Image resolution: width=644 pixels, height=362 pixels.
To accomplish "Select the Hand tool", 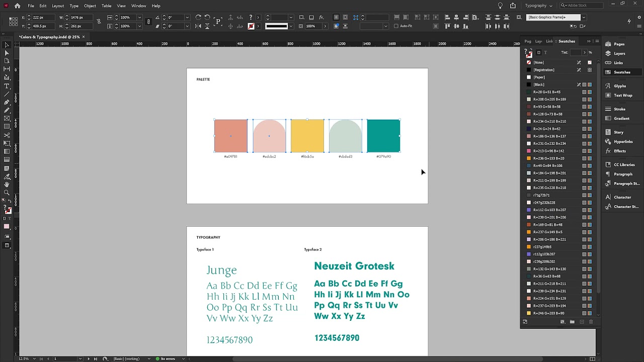I will coord(7,185).
